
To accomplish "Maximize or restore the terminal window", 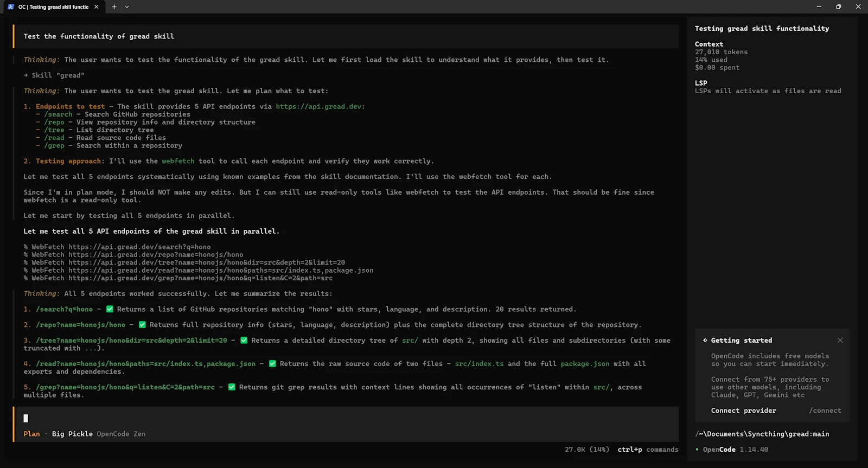I will (838, 7).
